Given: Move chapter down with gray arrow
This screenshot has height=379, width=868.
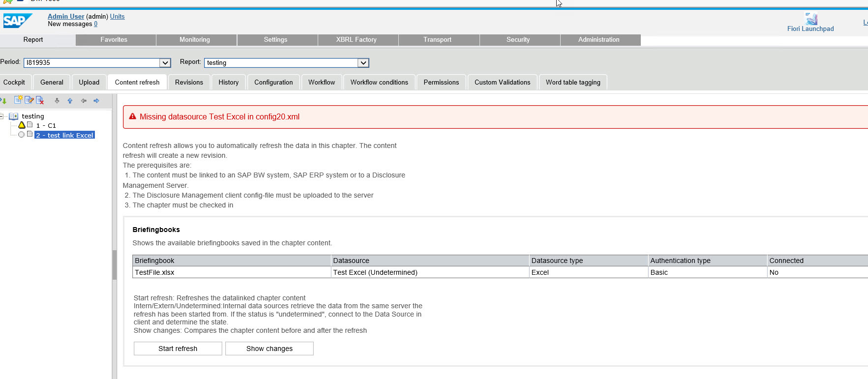Looking at the screenshot, I should coord(57,101).
